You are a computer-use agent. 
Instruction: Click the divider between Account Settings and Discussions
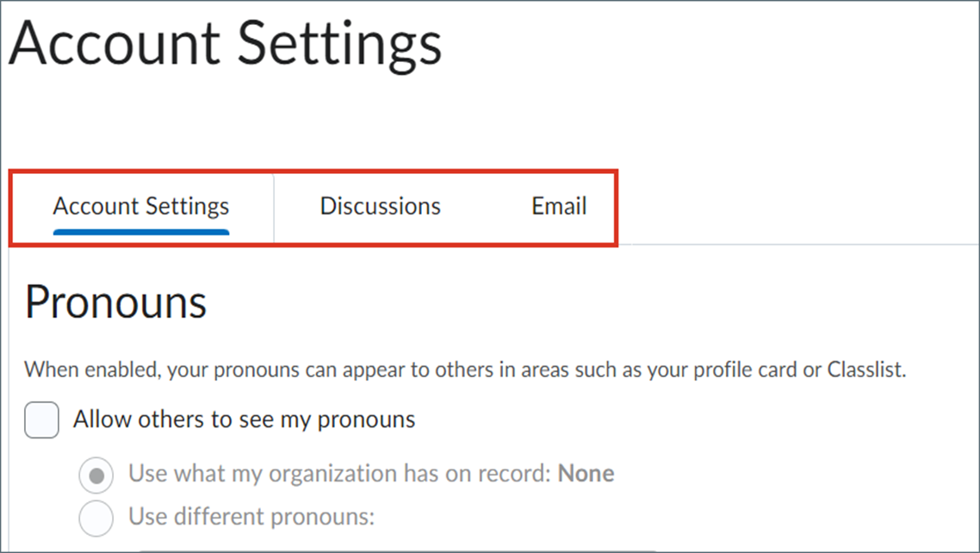click(x=274, y=208)
